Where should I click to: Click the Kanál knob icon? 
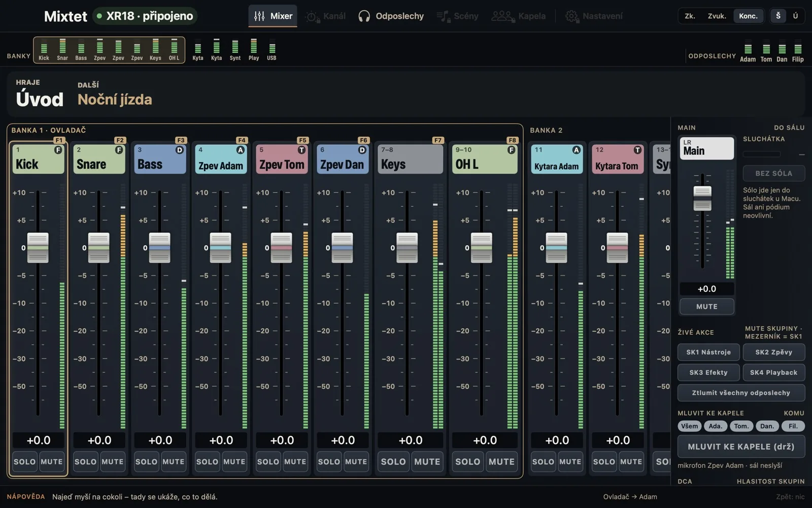pos(312,16)
